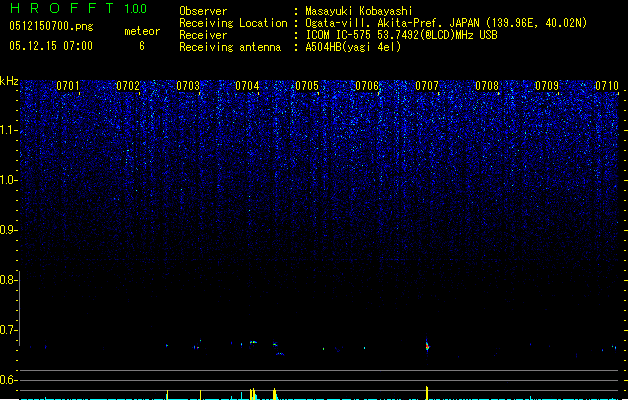This screenshot has height=400, width=629.
Task: Click observer name Masayuki Kobayashi
Action: [359, 11]
